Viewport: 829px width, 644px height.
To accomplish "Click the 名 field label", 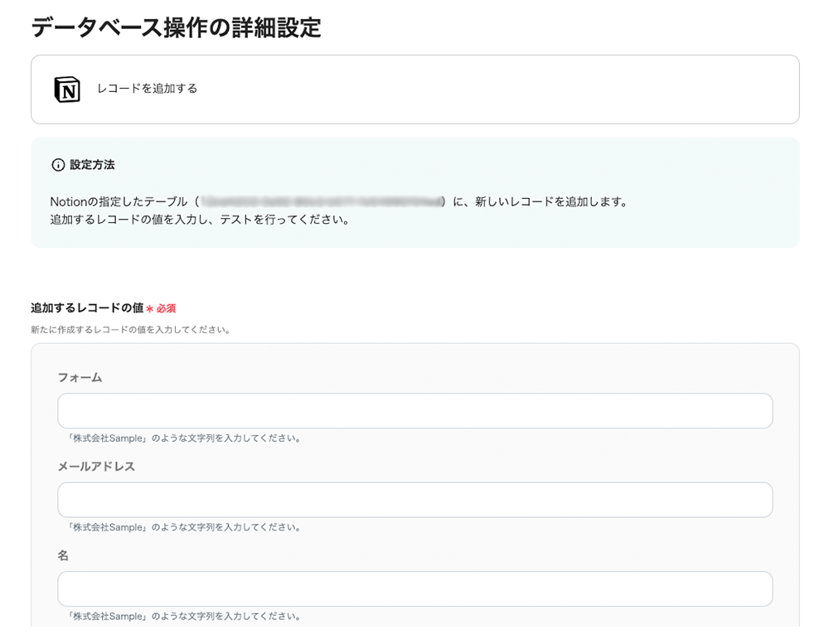I will (x=63, y=555).
